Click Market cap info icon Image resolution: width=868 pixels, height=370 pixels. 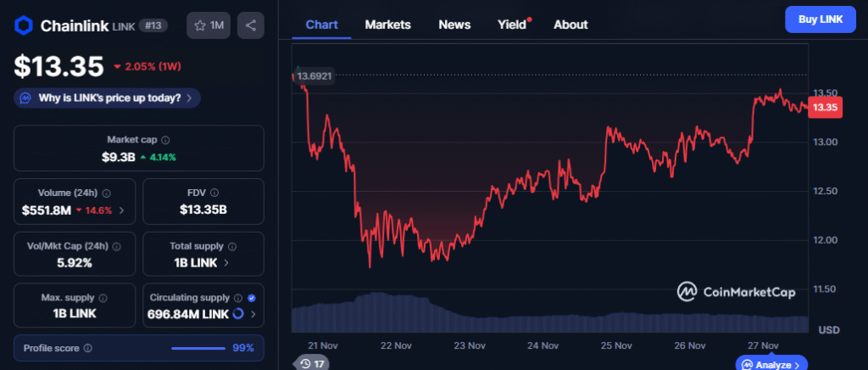pos(165,140)
